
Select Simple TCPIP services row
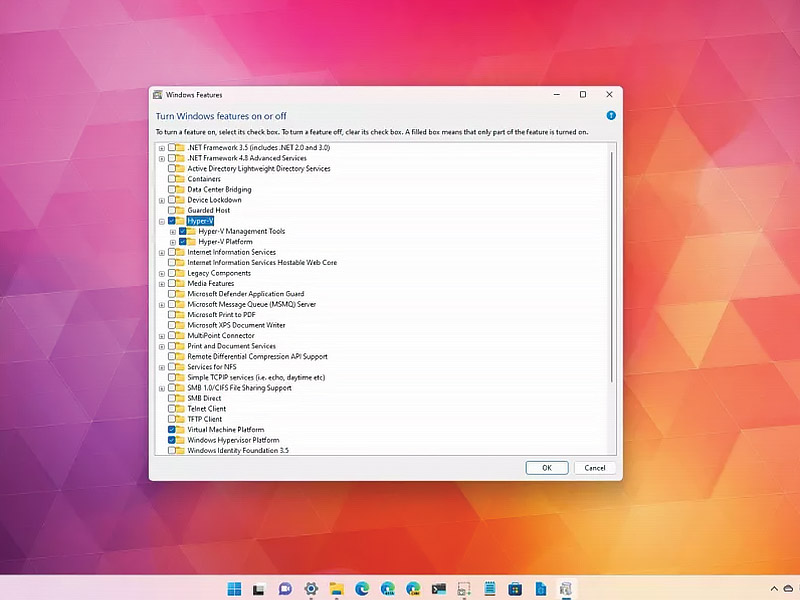[x=256, y=377]
